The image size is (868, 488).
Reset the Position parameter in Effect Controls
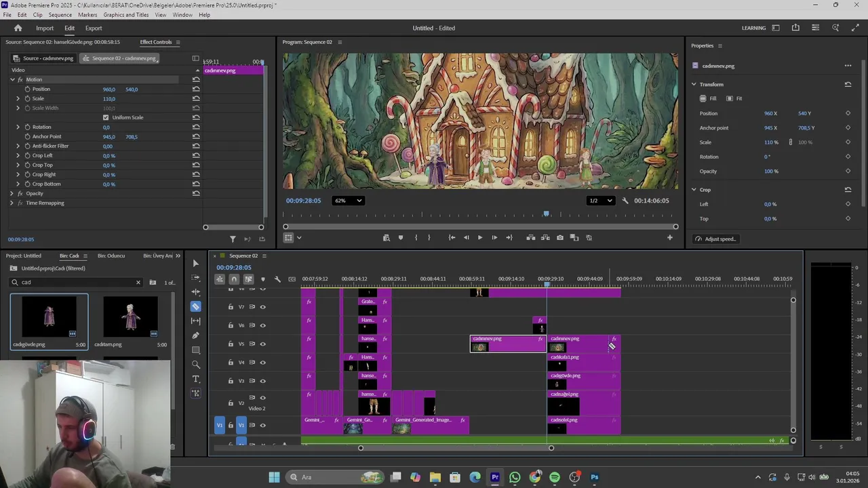tap(196, 89)
